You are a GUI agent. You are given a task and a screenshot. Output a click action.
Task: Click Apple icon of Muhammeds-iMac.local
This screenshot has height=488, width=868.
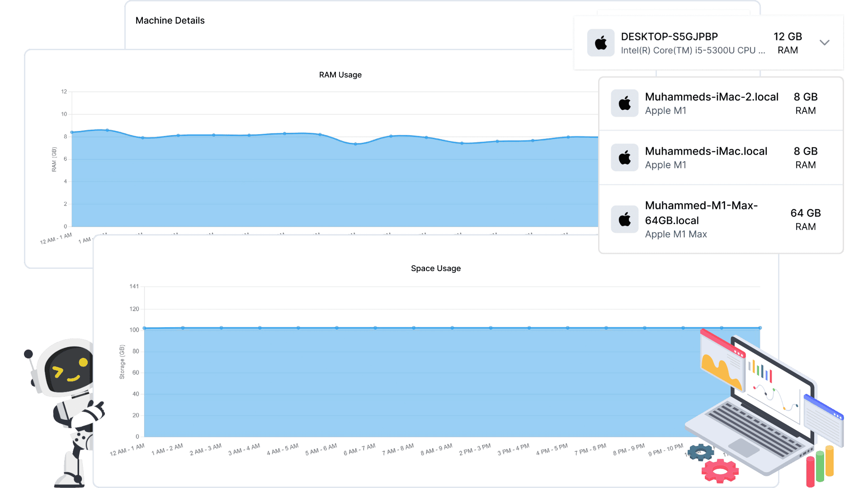click(x=625, y=157)
